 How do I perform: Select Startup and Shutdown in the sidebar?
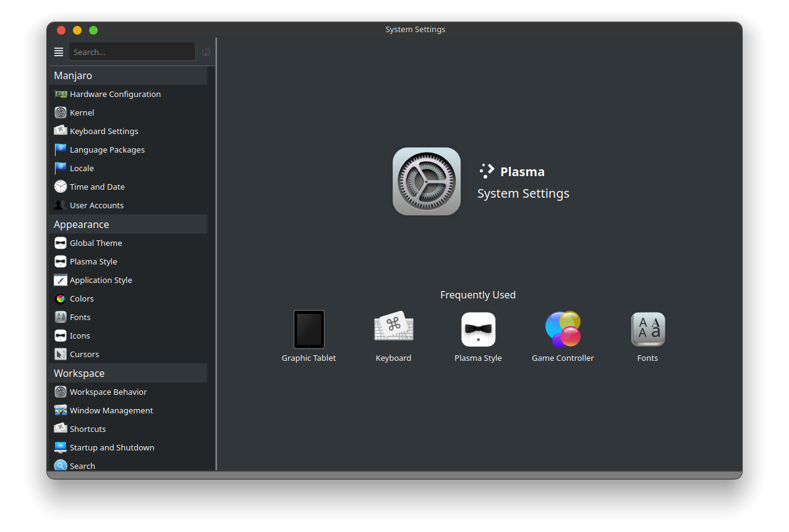tap(128, 447)
